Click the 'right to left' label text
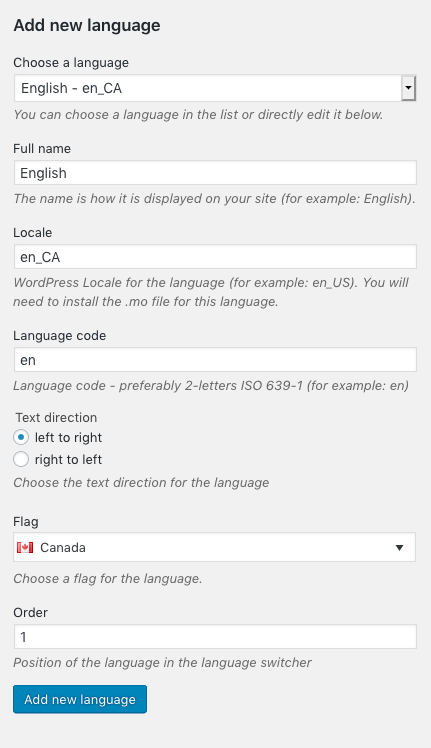 tap(68, 459)
